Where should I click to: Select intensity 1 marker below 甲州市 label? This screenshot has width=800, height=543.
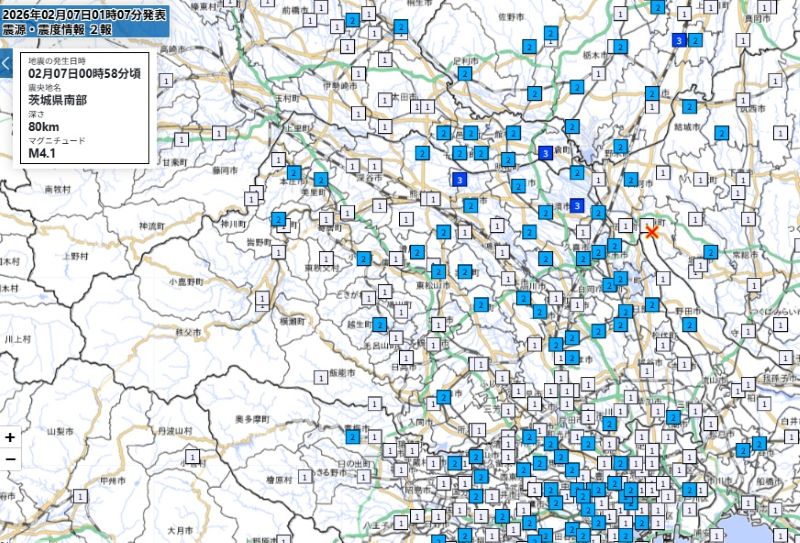point(80,496)
